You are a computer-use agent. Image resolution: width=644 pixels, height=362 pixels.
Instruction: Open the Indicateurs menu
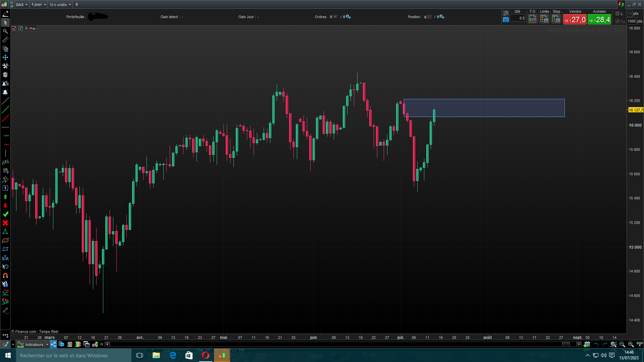click(x=34, y=345)
